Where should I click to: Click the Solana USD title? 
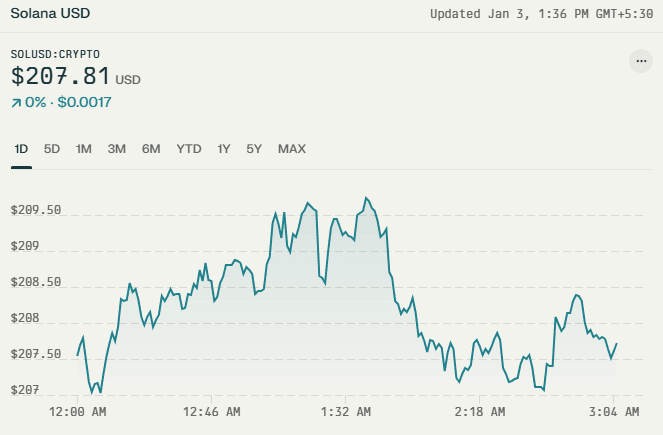(x=50, y=13)
